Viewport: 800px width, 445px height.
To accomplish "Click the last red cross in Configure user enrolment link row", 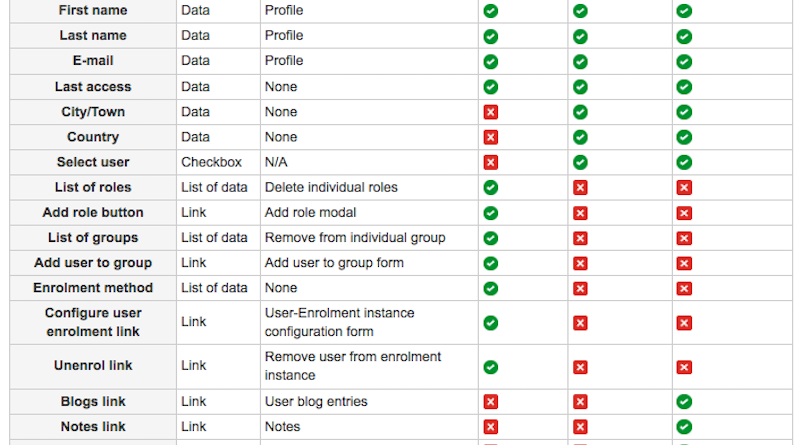I will (684, 323).
